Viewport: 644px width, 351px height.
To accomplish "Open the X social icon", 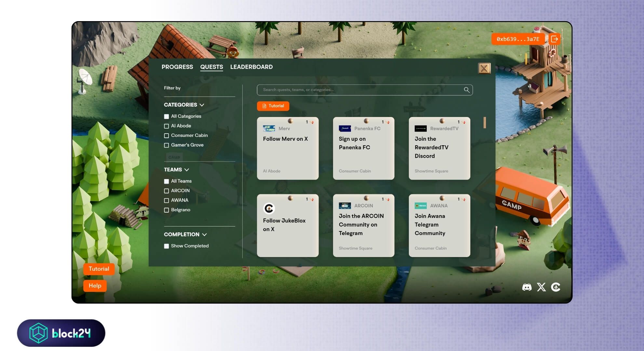I will pos(541,287).
